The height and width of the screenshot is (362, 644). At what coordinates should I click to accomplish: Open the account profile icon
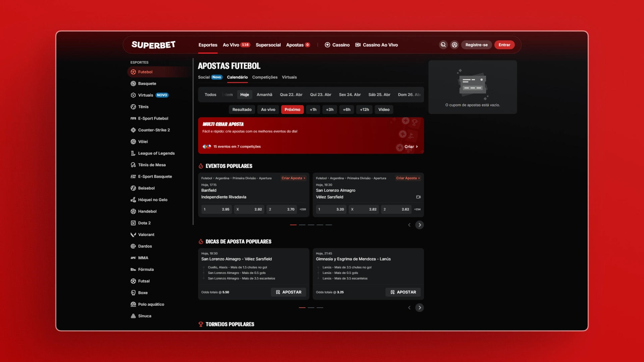(454, 45)
